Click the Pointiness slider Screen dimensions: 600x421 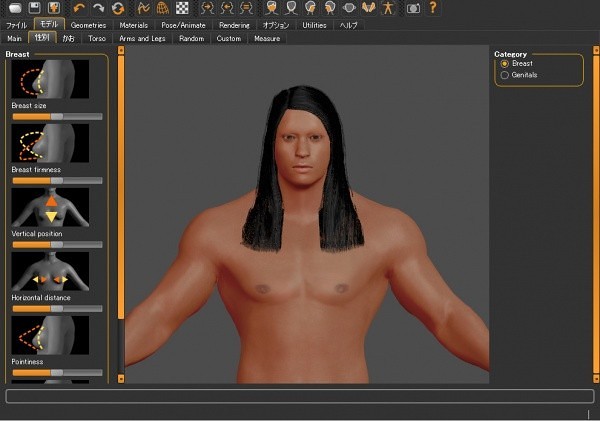57,372
